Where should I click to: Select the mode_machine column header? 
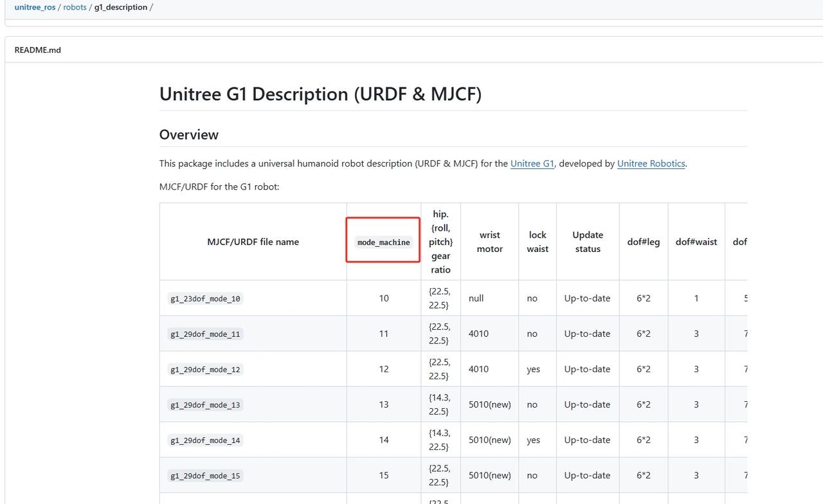[x=384, y=242]
